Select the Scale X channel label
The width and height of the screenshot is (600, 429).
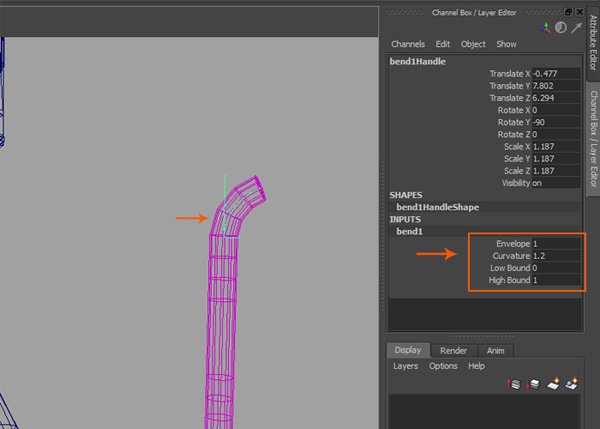point(517,147)
